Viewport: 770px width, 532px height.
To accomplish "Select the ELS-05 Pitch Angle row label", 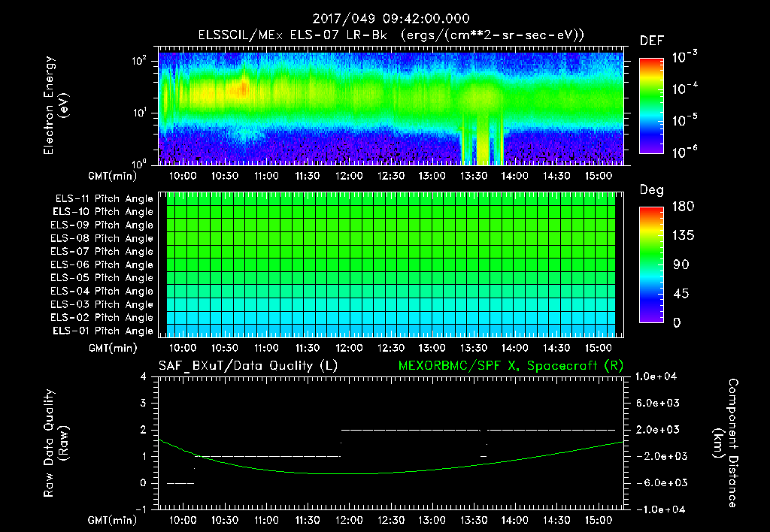I will [102, 278].
